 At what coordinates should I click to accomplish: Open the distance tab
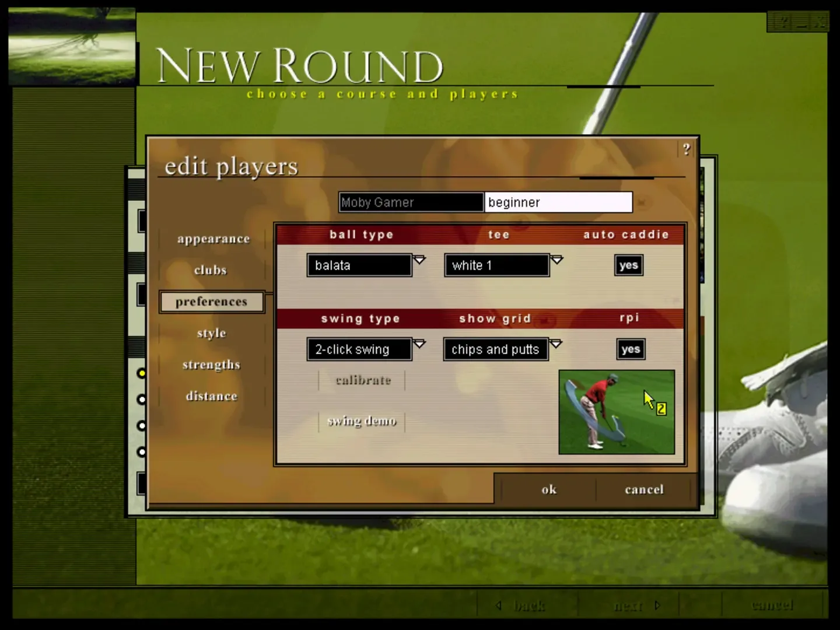tap(211, 396)
